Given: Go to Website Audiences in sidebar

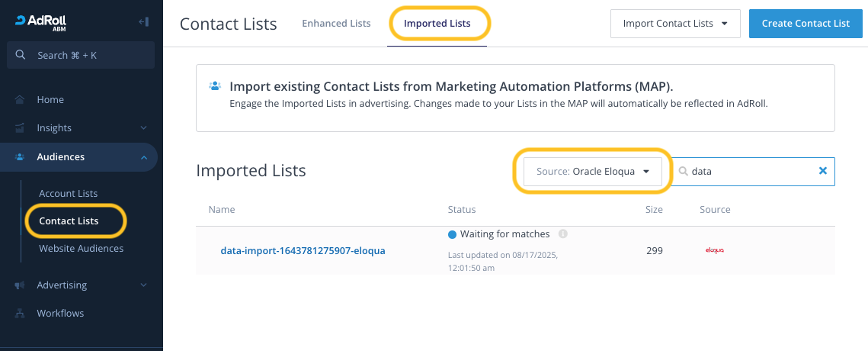Looking at the screenshot, I should (x=81, y=249).
